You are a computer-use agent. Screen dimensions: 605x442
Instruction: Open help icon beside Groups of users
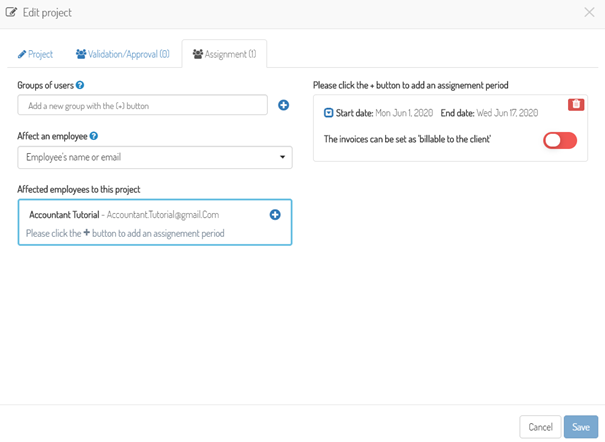pyautogui.click(x=80, y=85)
